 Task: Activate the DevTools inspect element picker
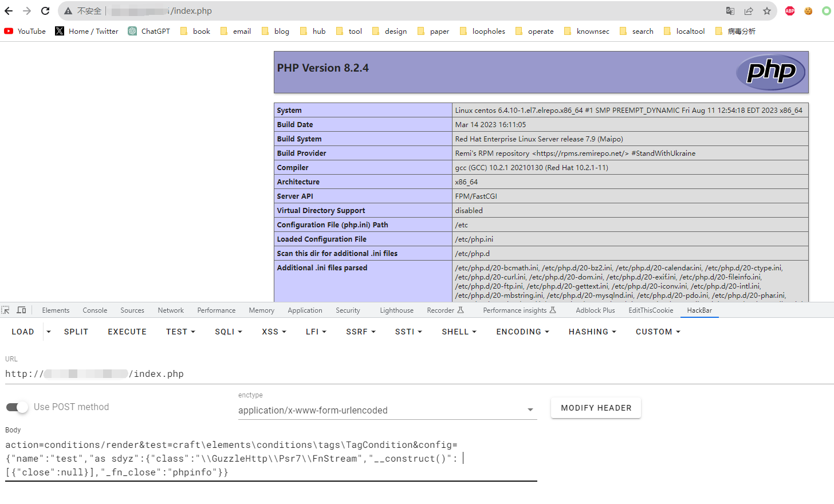tap(6, 310)
